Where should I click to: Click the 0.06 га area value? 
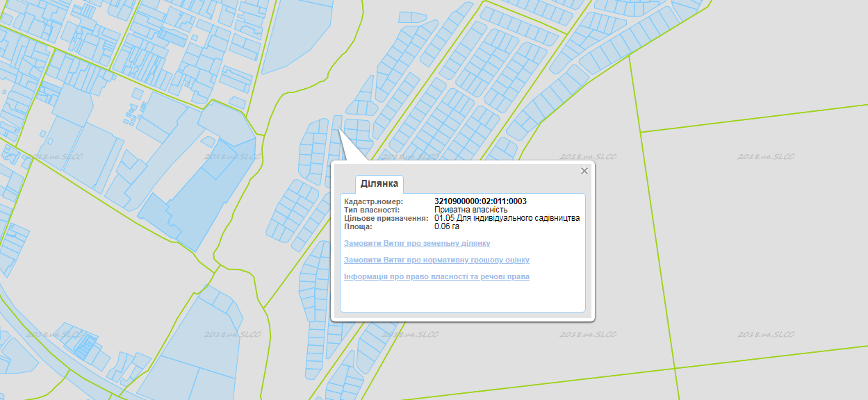(x=447, y=226)
